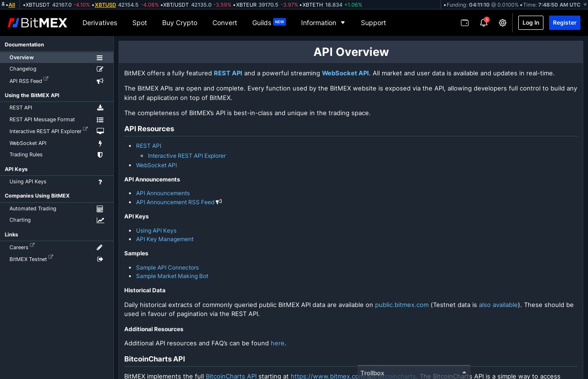The image size is (588, 379).
Task: Click the lightning bolt icon beside WebSocket API
Action: click(100, 143)
